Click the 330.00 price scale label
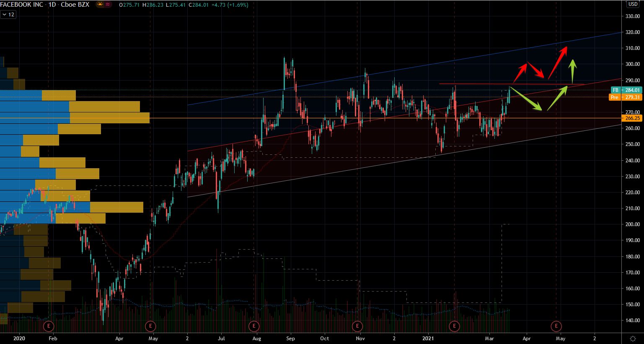This screenshot has height=344, width=644. (x=632, y=16)
